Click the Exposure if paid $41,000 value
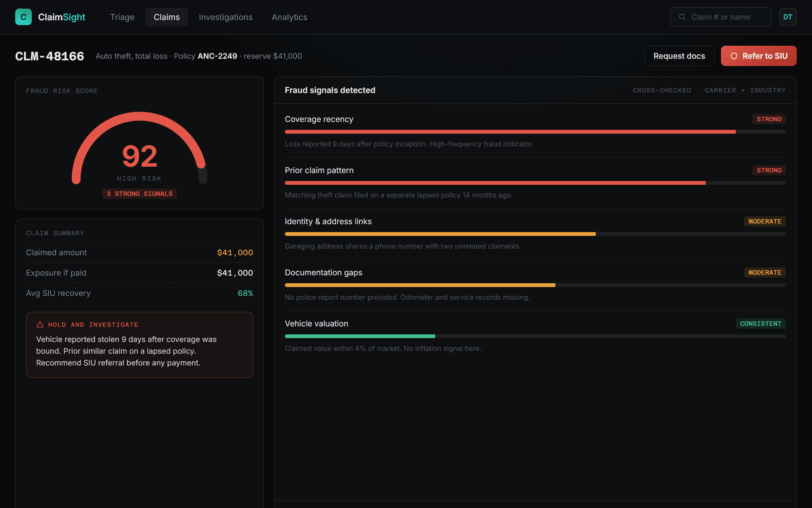The width and height of the screenshot is (812, 508). (235, 273)
